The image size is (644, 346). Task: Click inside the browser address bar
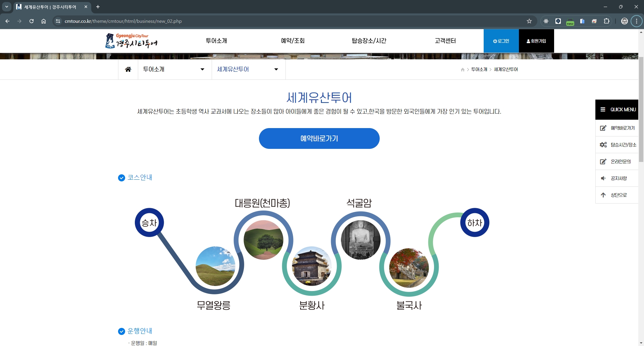201,21
